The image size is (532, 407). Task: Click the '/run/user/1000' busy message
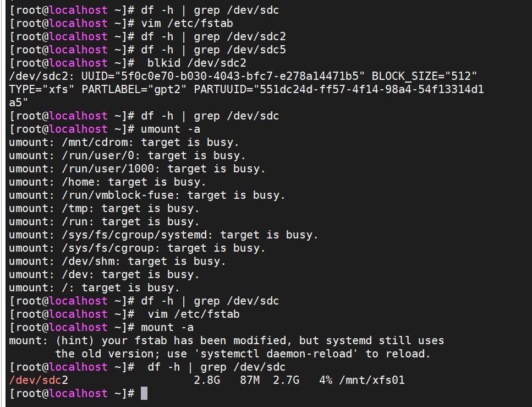[138, 169]
